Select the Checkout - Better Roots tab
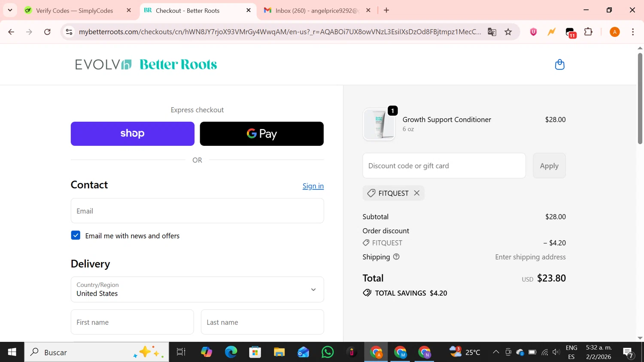 [x=188, y=10]
